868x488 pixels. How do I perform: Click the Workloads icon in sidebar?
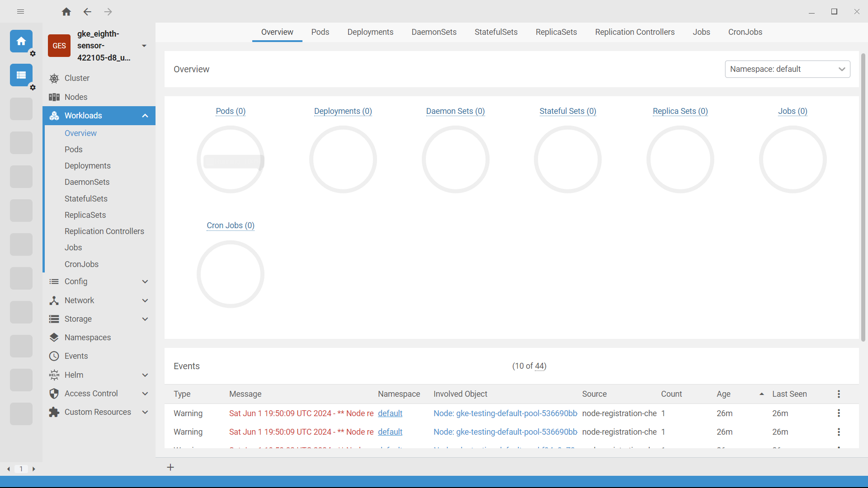click(x=54, y=116)
